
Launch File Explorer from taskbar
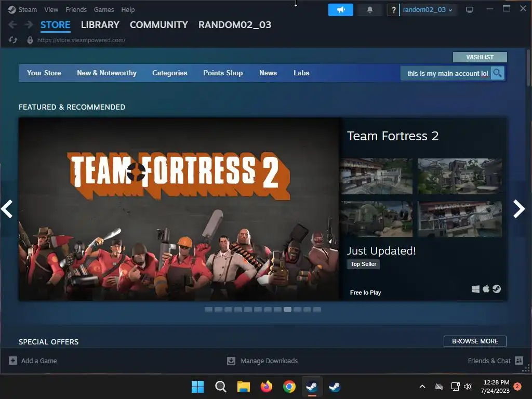[243, 387]
